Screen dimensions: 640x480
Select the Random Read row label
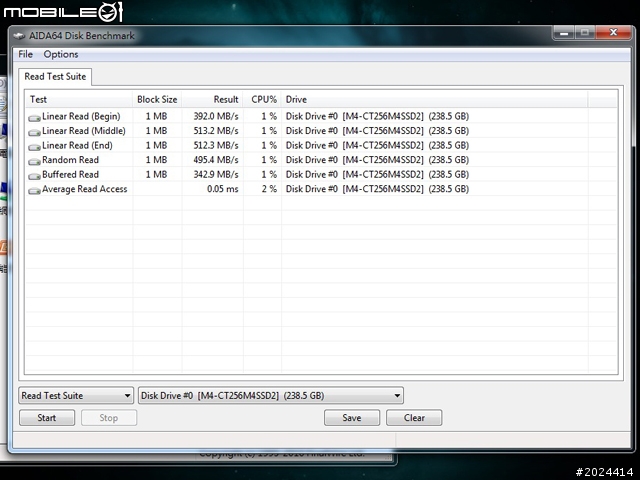coord(70,160)
